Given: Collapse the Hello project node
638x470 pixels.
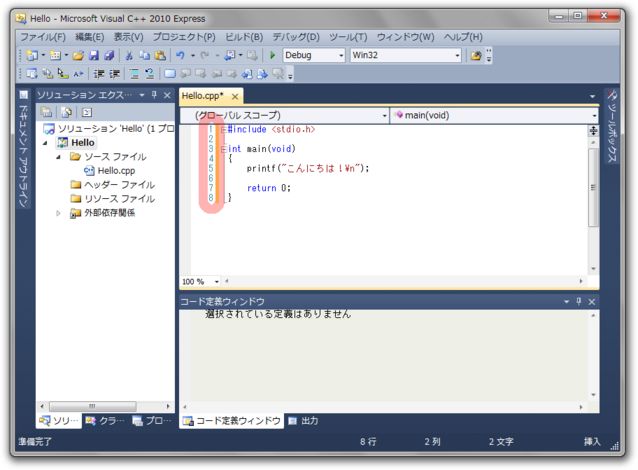Looking at the screenshot, I should (x=45, y=143).
